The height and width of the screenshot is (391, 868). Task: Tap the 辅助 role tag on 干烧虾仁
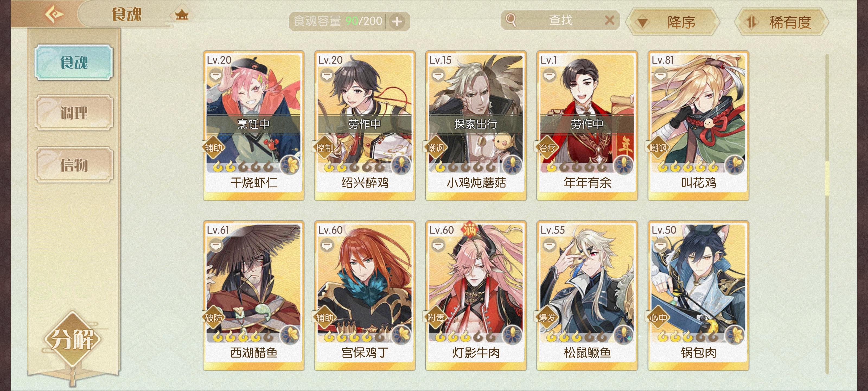pos(213,147)
